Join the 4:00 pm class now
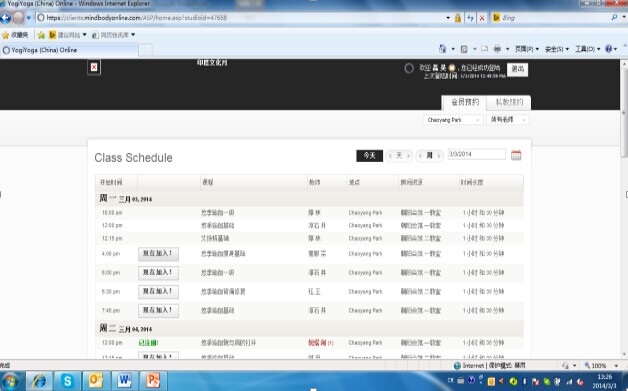 [x=158, y=254]
